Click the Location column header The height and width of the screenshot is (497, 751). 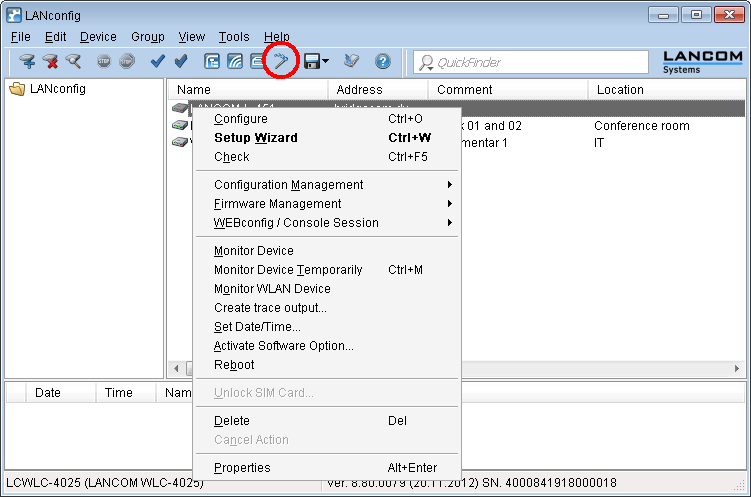(620, 90)
